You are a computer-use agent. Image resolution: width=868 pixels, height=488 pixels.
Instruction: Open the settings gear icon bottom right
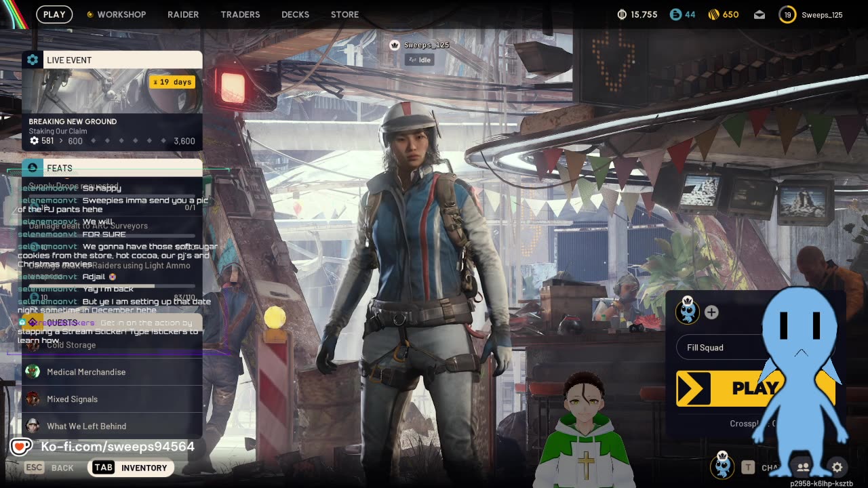(x=837, y=467)
